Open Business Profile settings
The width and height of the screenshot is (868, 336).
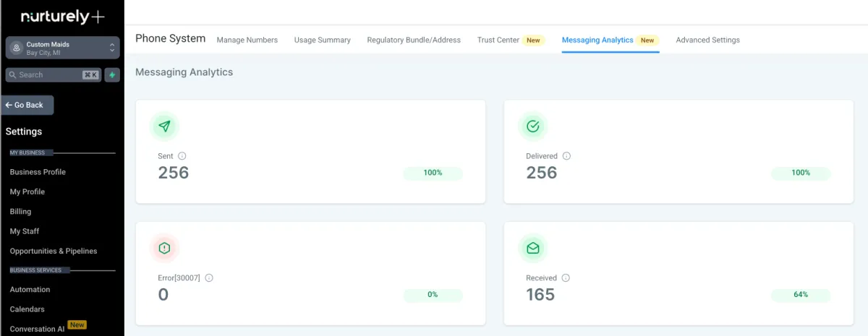point(38,172)
